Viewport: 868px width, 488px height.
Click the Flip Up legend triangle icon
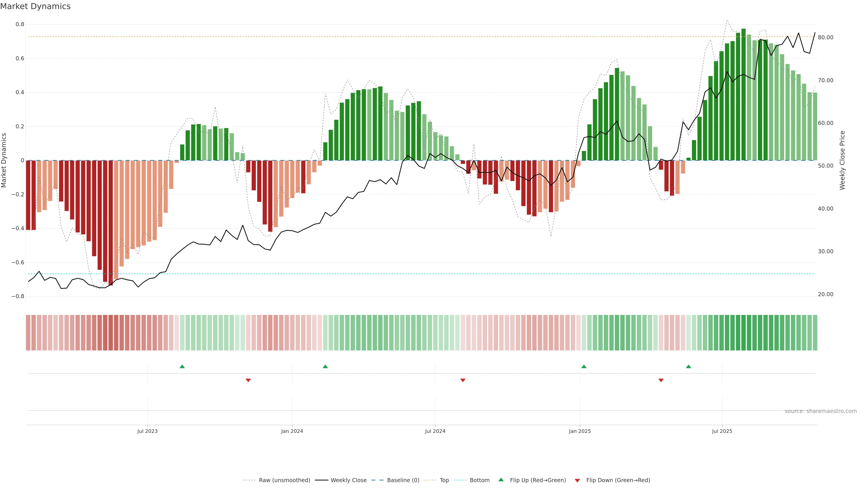coord(501,480)
